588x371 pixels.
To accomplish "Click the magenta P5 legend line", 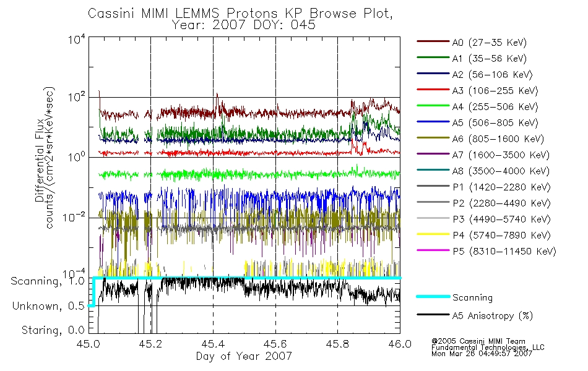I will coord(433,250).
